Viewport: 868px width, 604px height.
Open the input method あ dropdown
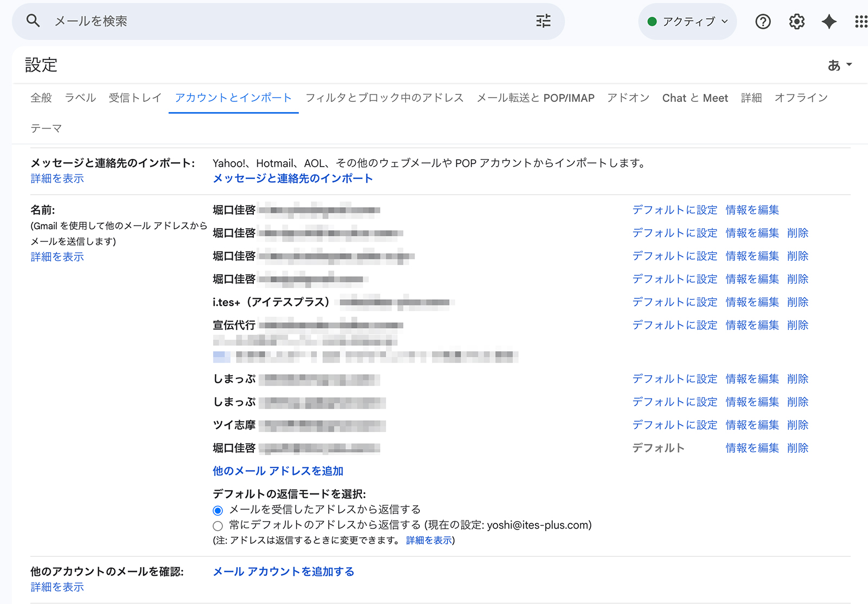(x=839, y=65)
